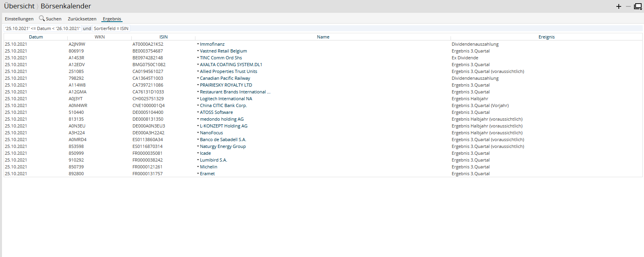Image resolution: width=644 pixels, height=257 pixels.
Task: Switch to the Ergebnis tab
Action: [112, 19]
